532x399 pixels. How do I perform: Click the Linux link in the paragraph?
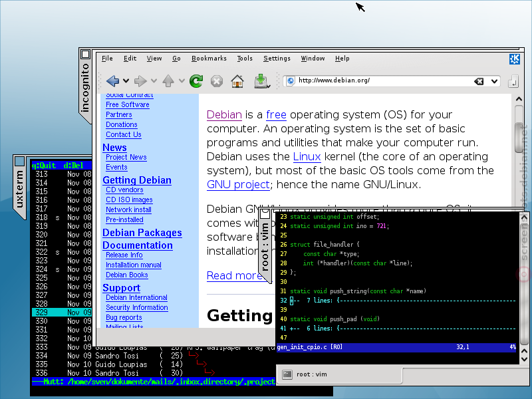307,157
